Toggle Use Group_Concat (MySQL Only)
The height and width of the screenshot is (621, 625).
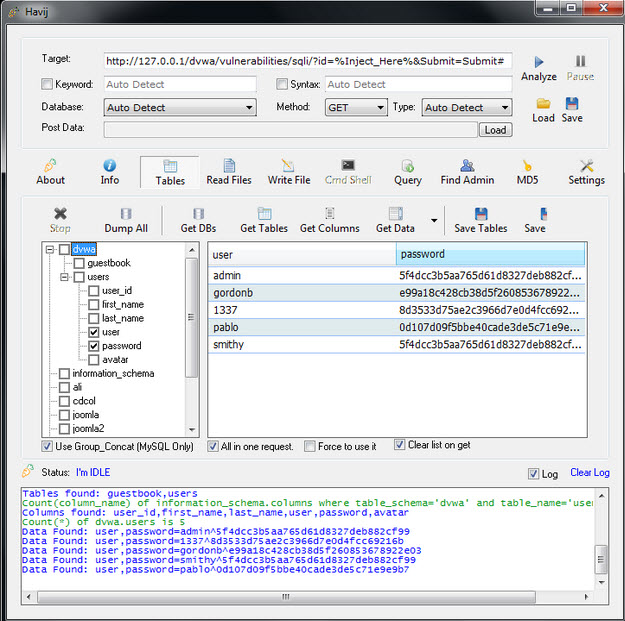coord(47,446)
